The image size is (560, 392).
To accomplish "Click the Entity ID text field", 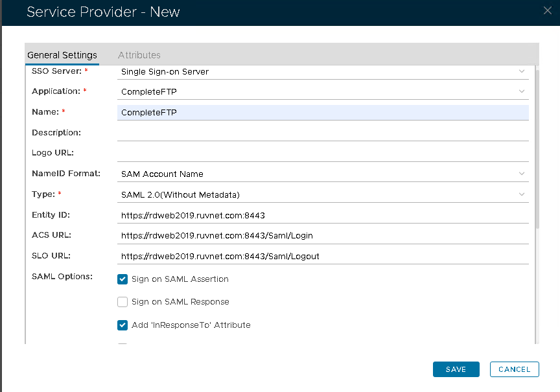I will click(323, 215).
